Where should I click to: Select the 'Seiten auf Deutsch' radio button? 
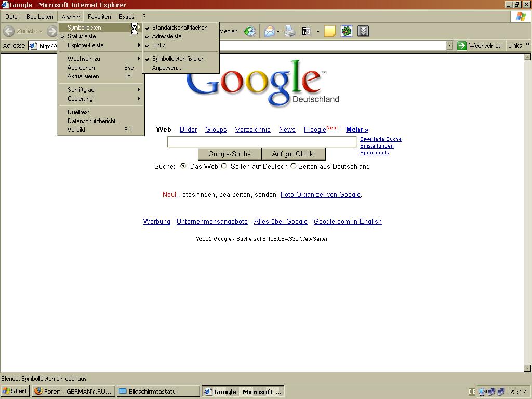click(x=224, y=166)
